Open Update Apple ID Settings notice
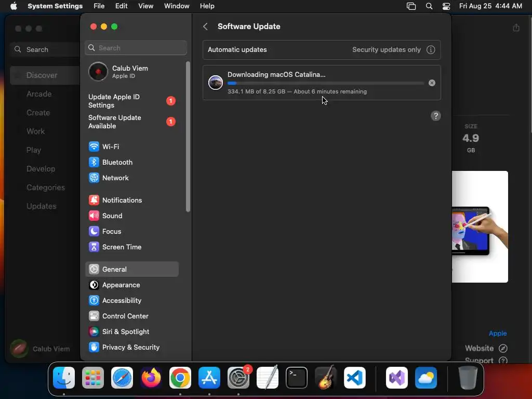The image size is (532, 399). pyautogui.click(x=132, y=101)
